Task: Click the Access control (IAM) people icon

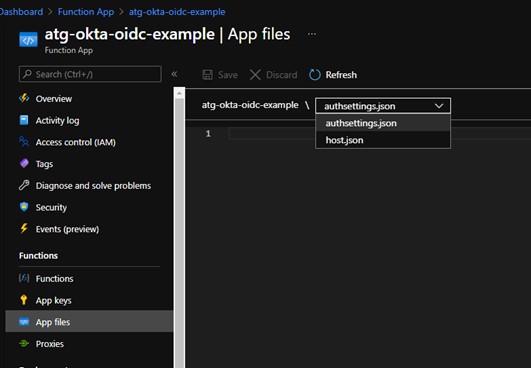Action: (x=24, y=142)
